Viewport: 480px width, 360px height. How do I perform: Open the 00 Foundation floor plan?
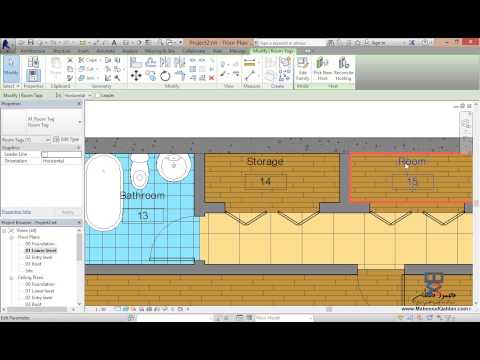pyautogui.click(x=40, y=244)
